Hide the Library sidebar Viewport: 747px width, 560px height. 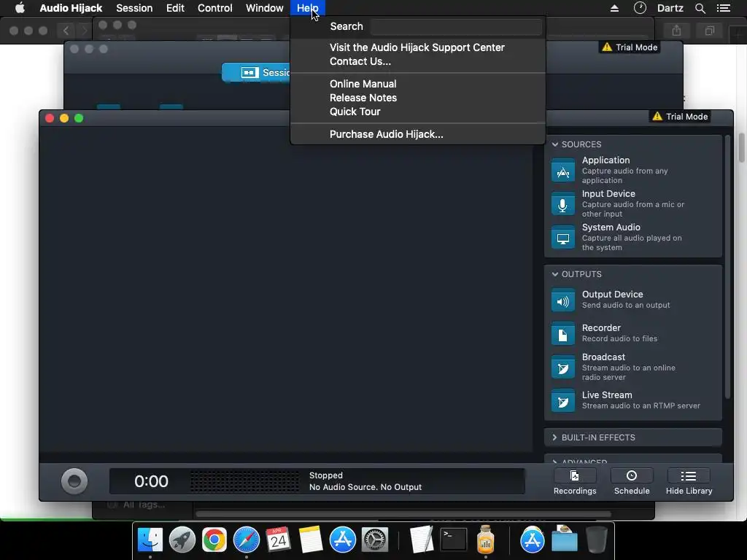689,481
